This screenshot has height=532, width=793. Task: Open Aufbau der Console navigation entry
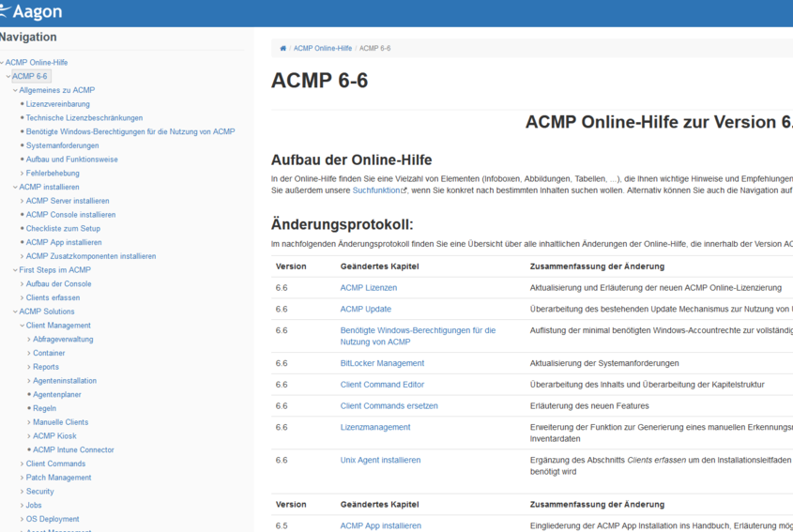click(59, 283)
